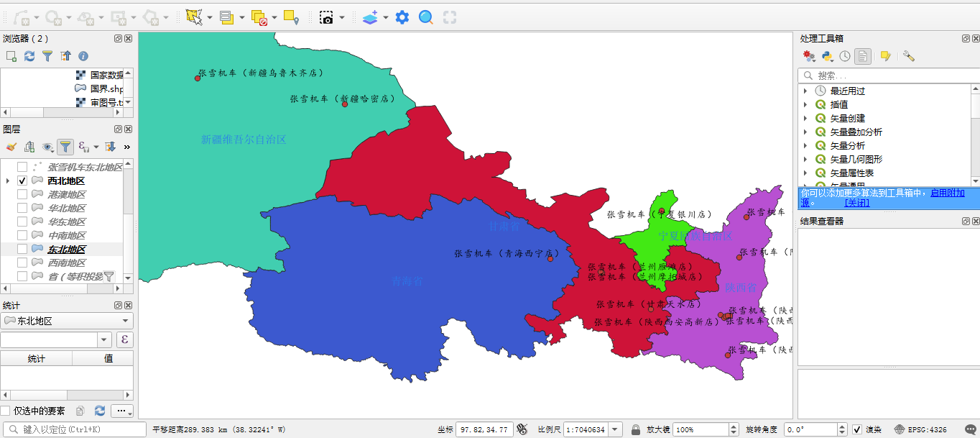The image size is (980, 438).
Task: Click the statistics expression epsilon button
Action: [x=124, y=339]
